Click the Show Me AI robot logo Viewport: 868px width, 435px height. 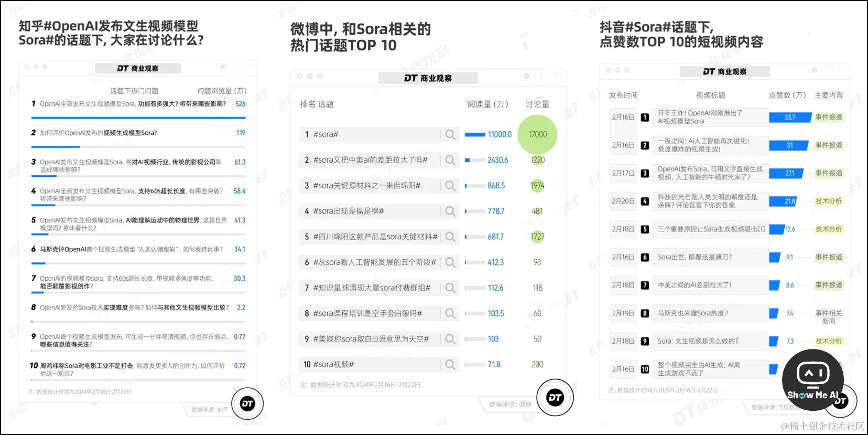[x=813, y=380]
